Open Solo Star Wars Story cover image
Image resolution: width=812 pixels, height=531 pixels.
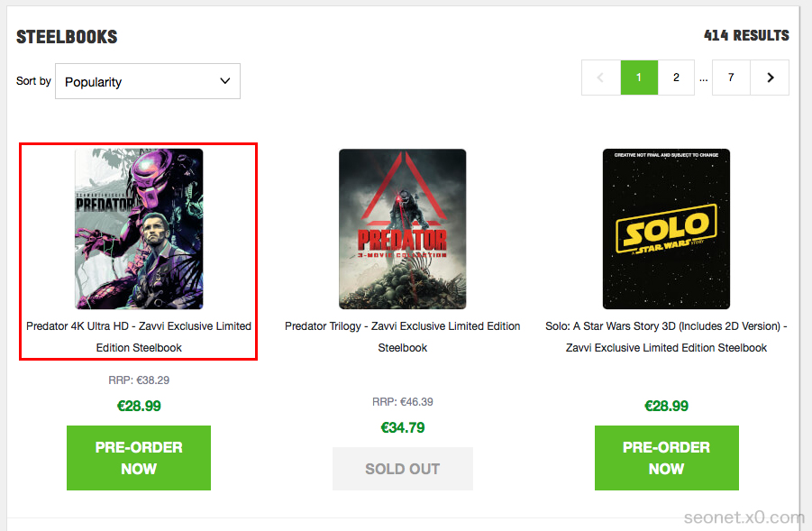click(x=666, y=229)
